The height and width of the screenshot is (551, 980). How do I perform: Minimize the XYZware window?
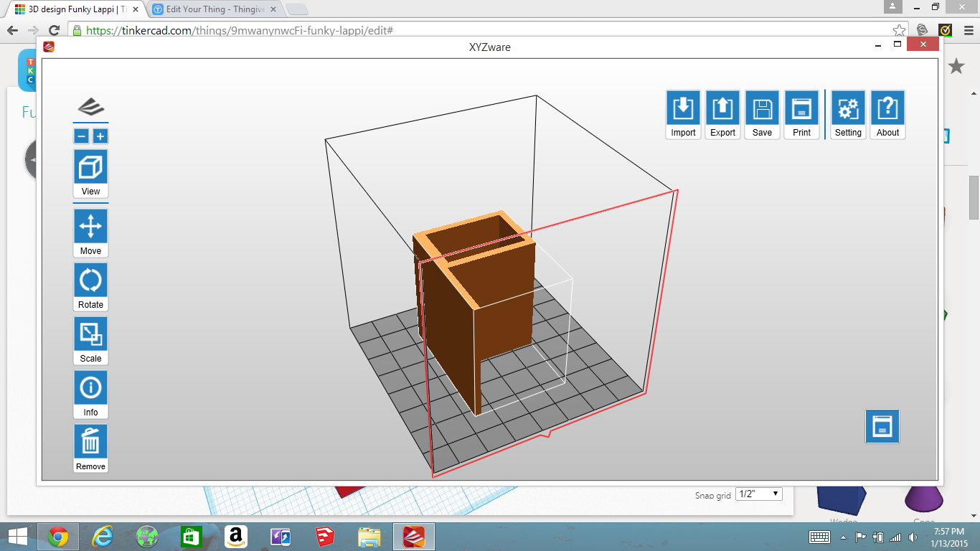click(x=878, y=44)
